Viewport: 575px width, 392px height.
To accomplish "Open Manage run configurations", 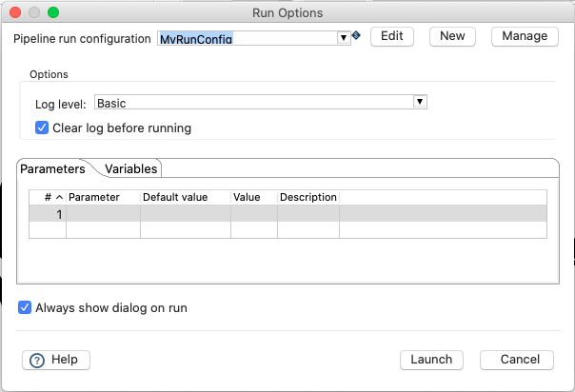I will pos(524,36).
